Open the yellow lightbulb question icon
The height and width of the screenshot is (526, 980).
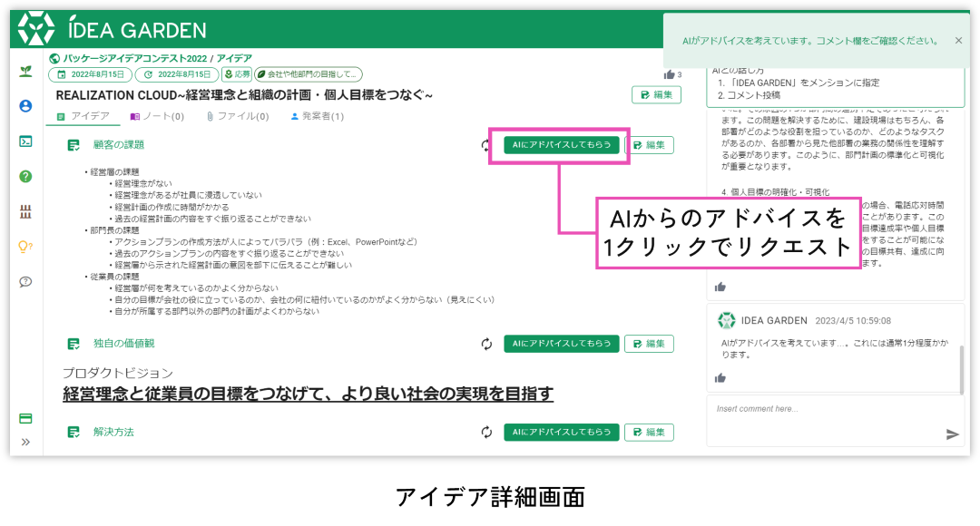25,247
